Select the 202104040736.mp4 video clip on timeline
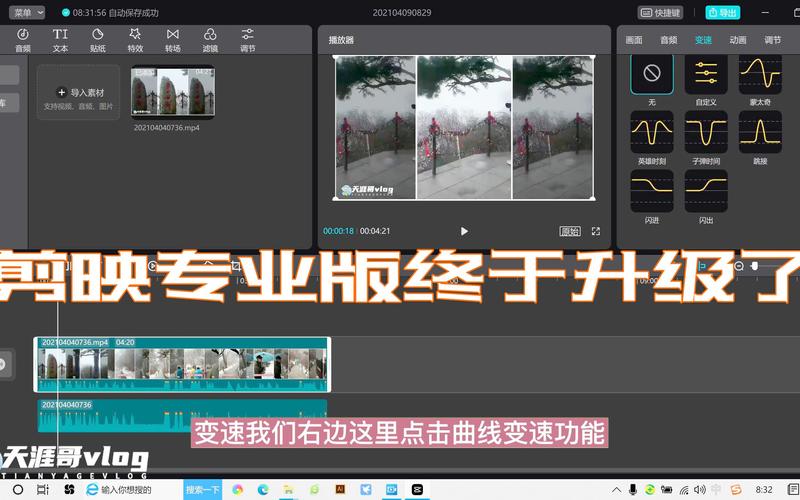This screenshot has height=500, width=800. pos(182,364)
